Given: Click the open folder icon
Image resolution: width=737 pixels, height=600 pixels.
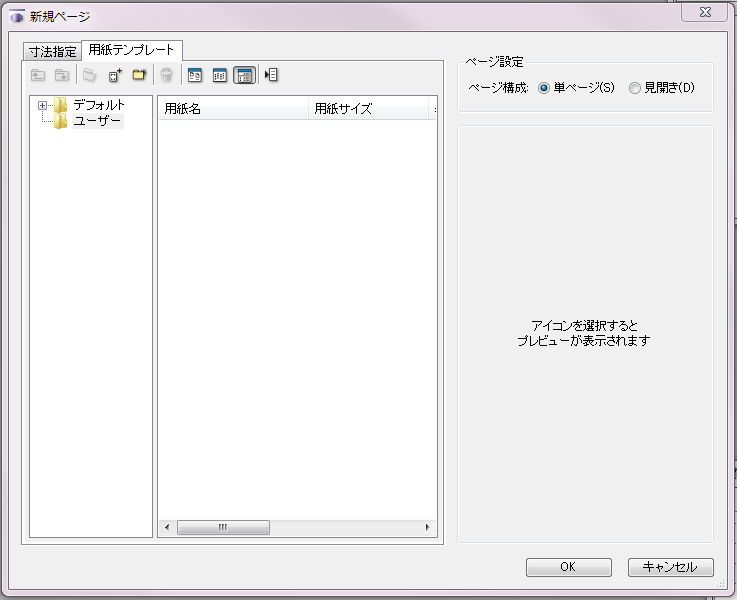Looking at the screenshot, I should pyautogui.click(x=89, y=75).
